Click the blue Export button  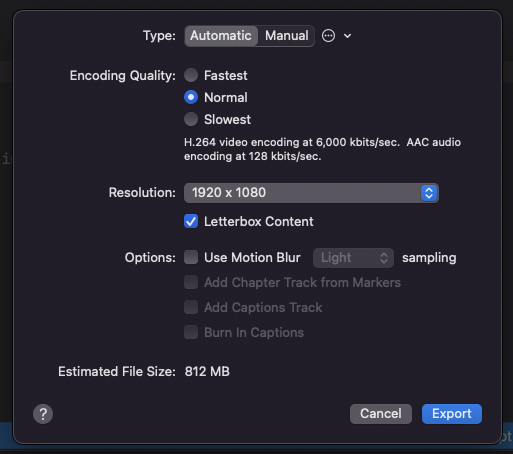tap(452, 414)
